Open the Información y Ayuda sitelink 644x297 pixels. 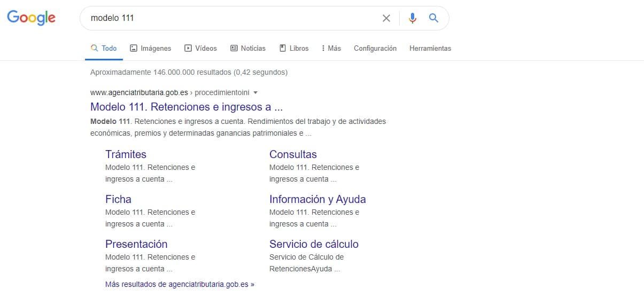coord(317,199)
